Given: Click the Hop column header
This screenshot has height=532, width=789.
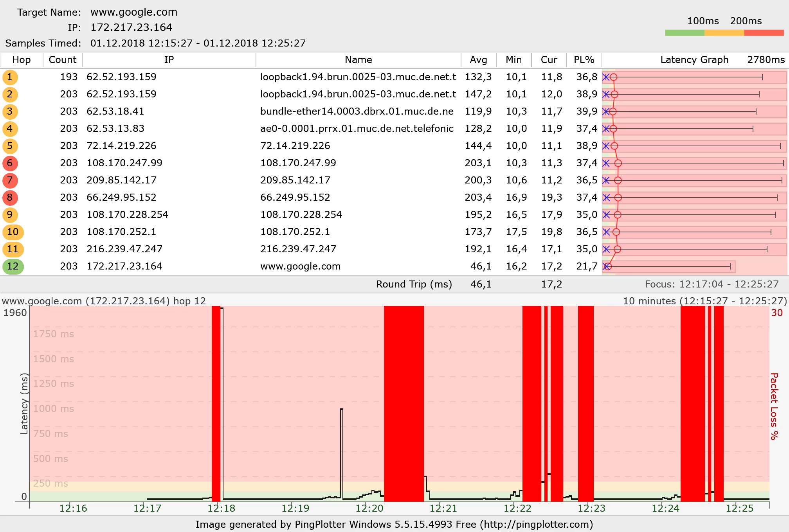Looking at the screenshot, I should click(22, 60).
